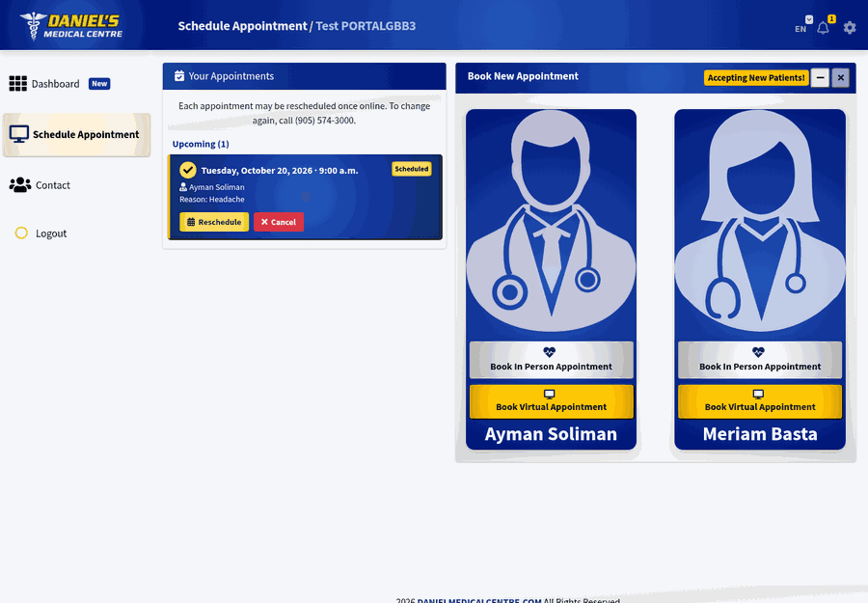
Task: Click the Reason: Headache text
Action: [x=212, y=200]
